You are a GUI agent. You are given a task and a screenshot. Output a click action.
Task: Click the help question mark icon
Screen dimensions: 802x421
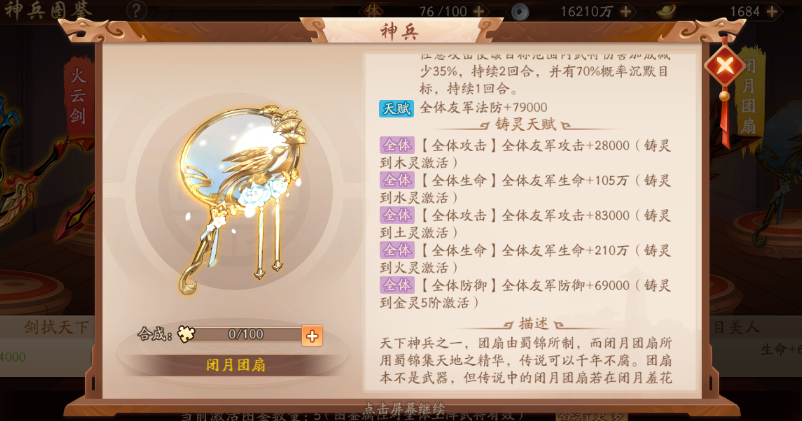coord(136,10)
